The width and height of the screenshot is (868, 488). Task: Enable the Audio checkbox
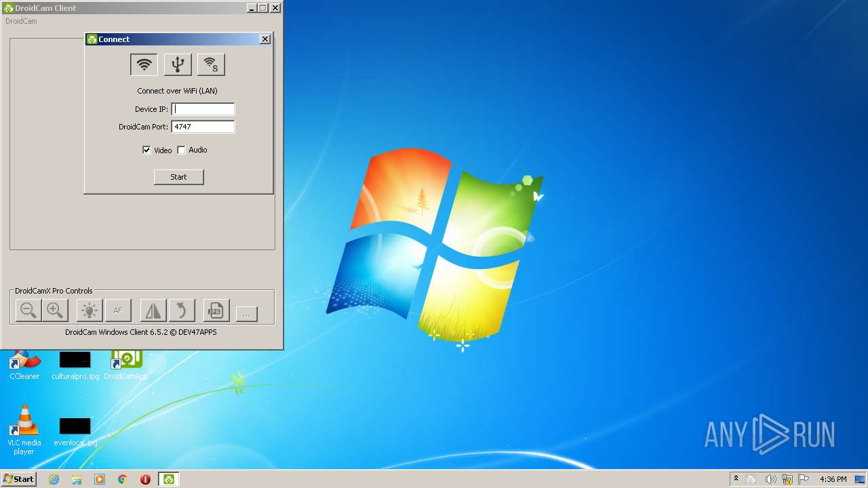coord(181,150)
